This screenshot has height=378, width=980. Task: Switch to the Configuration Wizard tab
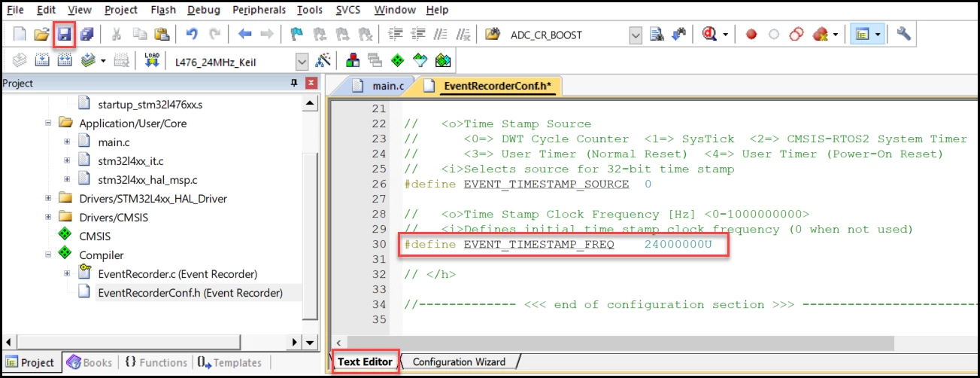pos(459,362)
